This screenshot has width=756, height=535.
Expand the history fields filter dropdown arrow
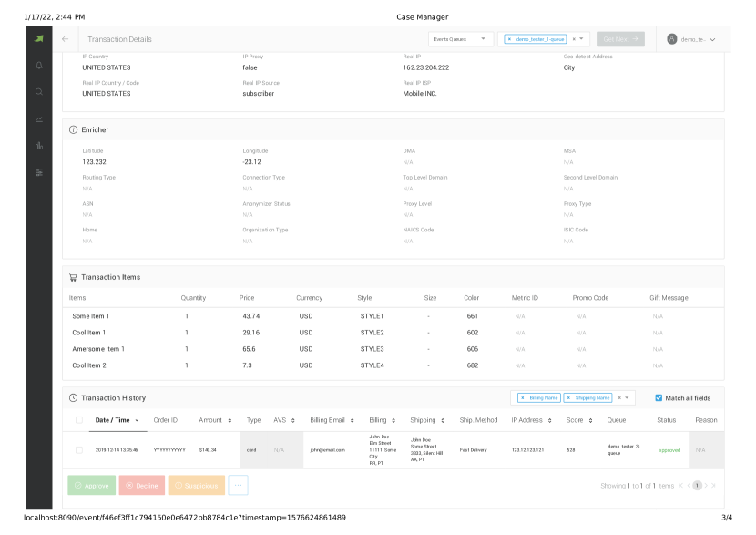click(628, 398)
